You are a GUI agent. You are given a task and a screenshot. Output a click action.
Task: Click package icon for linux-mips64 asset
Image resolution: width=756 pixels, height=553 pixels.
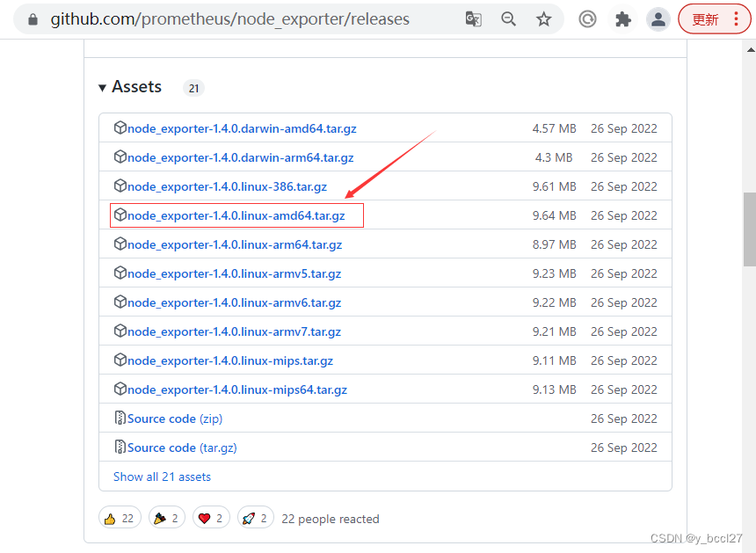(x=120, y=389)
